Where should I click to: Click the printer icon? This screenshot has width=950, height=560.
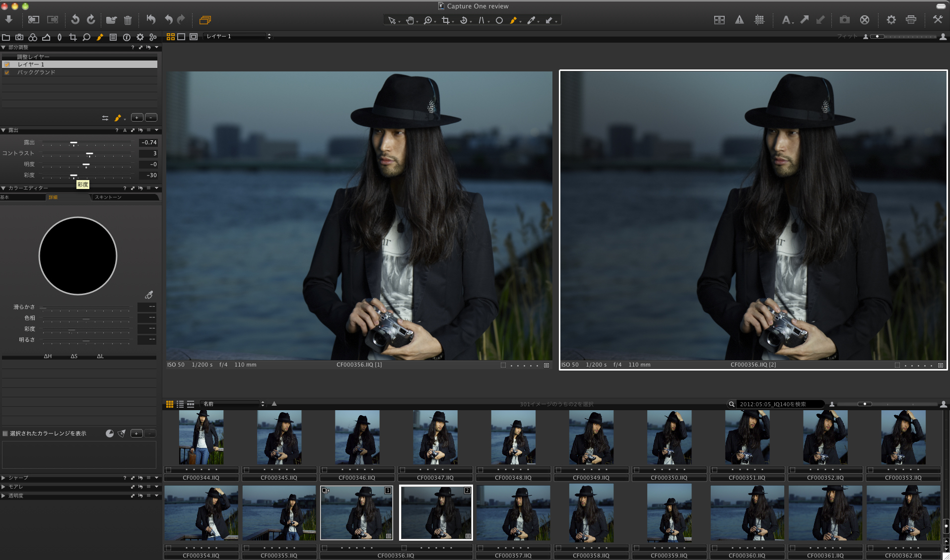point(911,20)
